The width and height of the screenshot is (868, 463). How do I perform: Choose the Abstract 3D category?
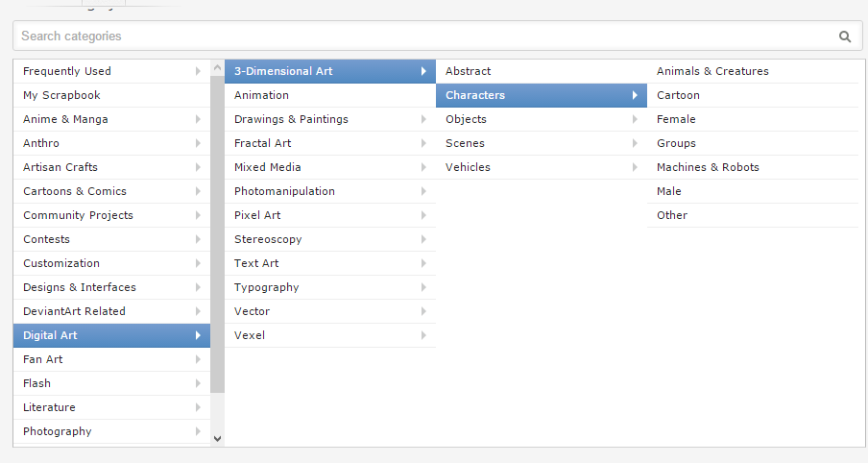point(469,71)
